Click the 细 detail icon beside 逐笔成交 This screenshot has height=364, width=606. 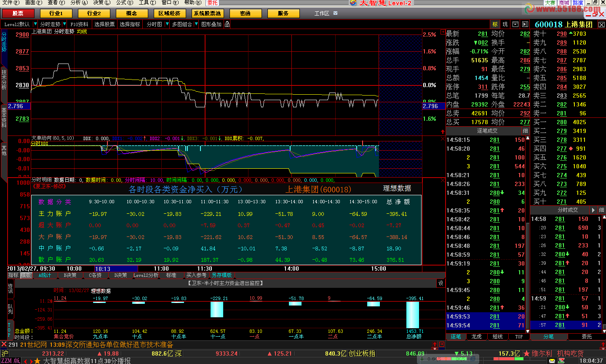point(525,131)
